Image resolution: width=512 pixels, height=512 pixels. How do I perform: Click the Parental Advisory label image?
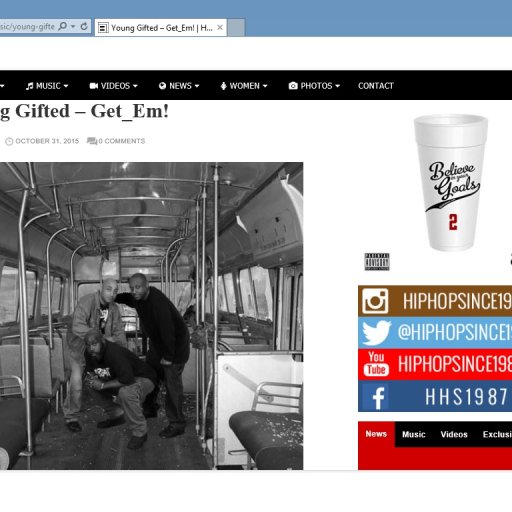click(x=377, y=262)
